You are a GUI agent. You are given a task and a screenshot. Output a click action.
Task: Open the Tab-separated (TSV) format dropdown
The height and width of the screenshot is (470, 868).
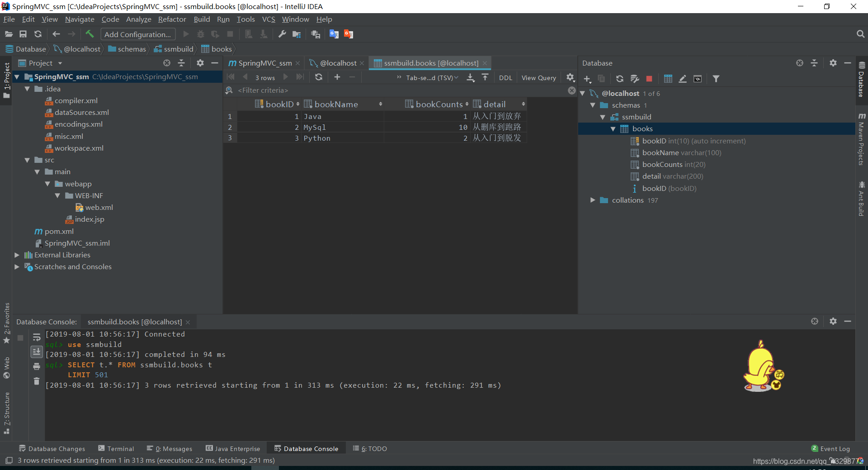[x=431, y=78]
